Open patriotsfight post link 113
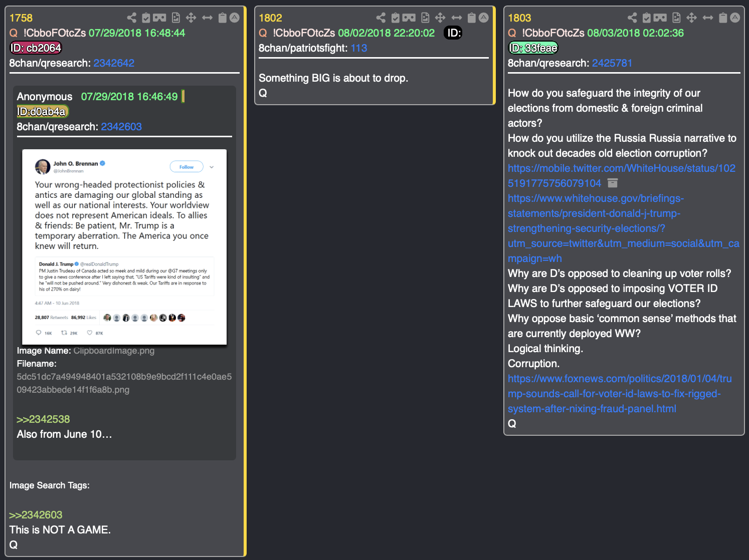The image size is (749, 560). pyautogui.click(x=359, y=48)
